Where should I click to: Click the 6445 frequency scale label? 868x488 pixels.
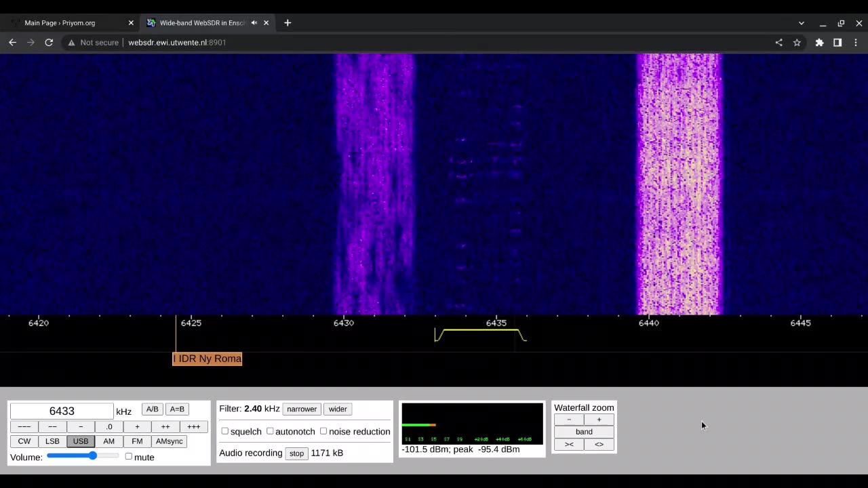tap(801, 323)
